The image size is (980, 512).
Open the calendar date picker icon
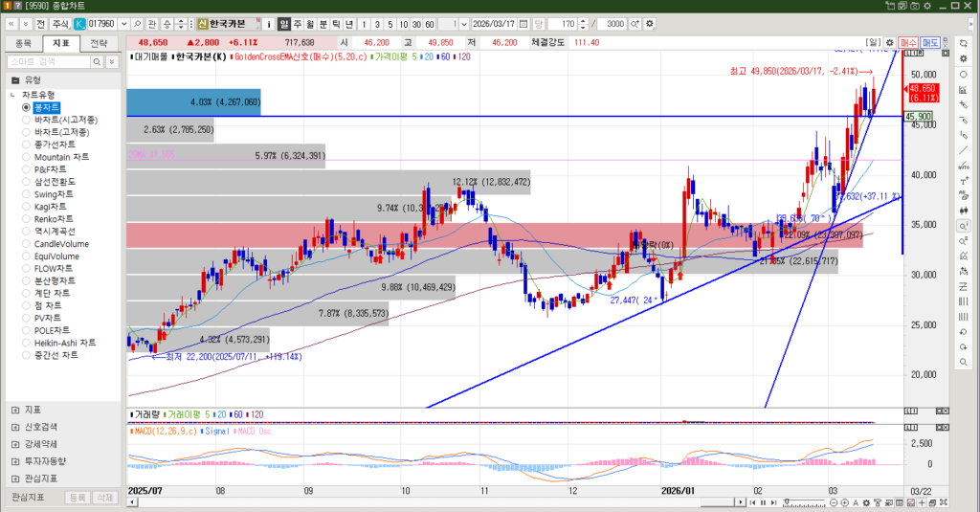tap(523, 23)
